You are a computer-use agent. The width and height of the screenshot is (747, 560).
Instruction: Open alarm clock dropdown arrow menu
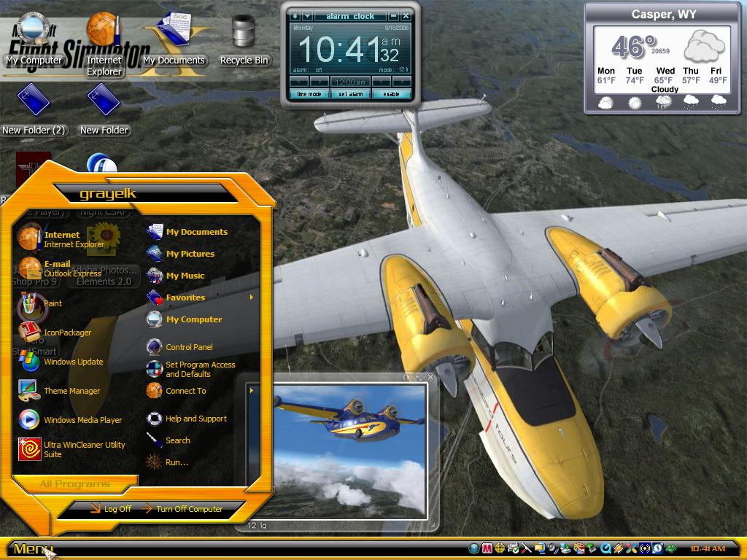click(x=307, y=16)
